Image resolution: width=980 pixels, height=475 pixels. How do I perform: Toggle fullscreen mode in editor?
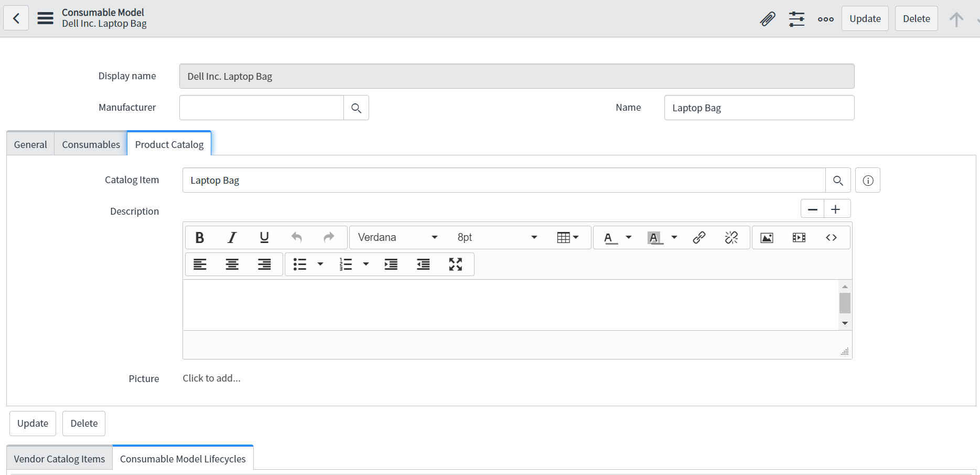pos(456,264)
